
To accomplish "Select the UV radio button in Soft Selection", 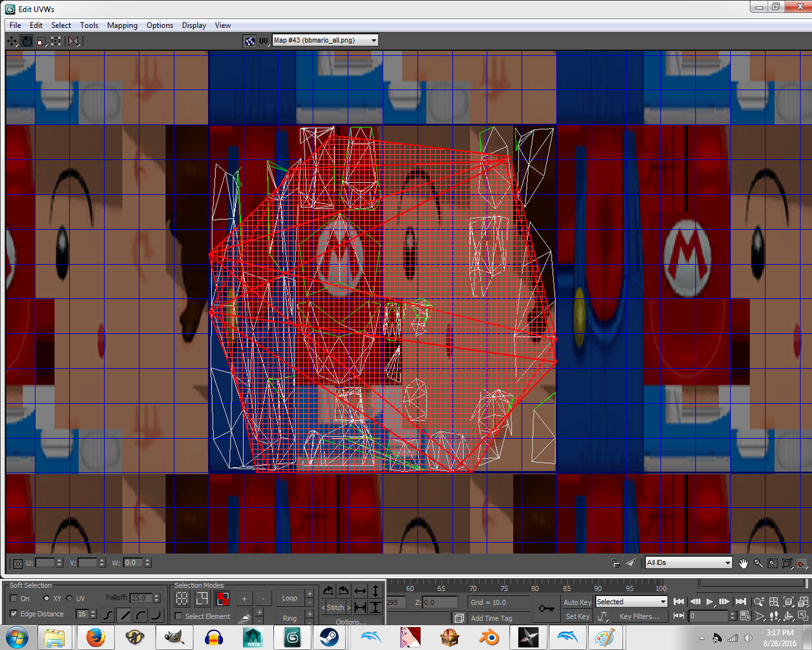I will pyautogui.click(x=70, y=598).
